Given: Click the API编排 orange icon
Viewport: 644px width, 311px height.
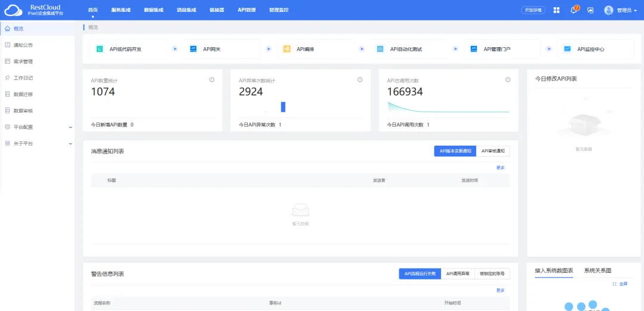Looking at the screenshot, I should click(x=286, y=49).
